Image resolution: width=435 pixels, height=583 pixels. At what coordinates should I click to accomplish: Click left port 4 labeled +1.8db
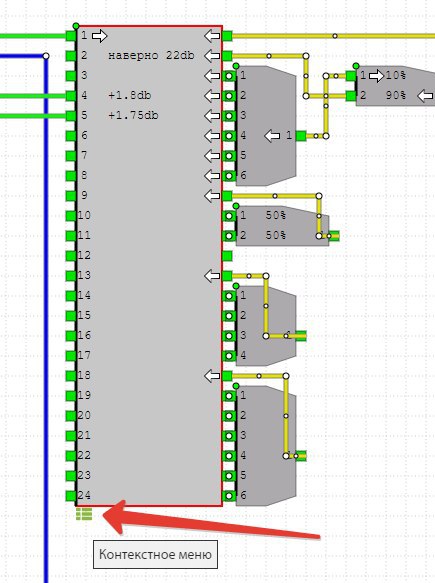point(71,96)
